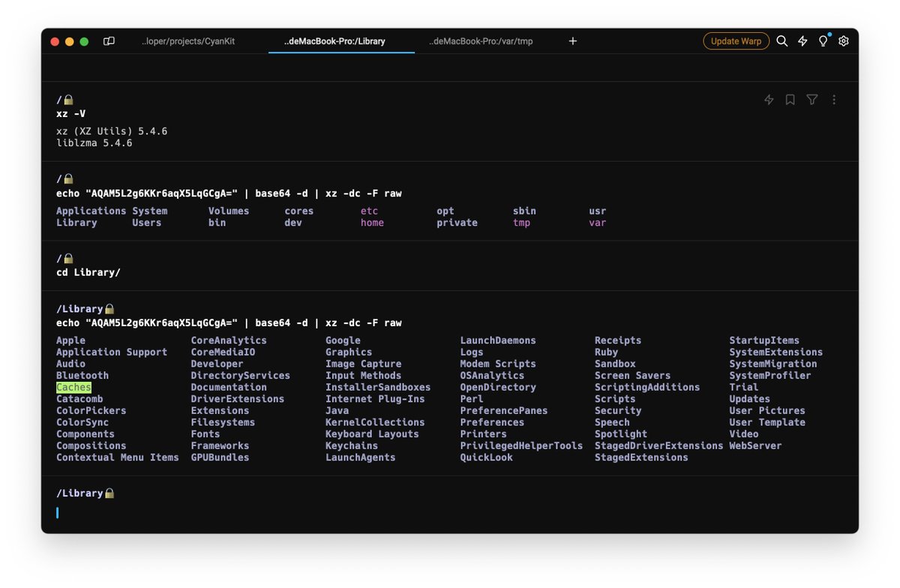
Task: Click the block filter funnel icon
Action: click(x=811, y=100)
